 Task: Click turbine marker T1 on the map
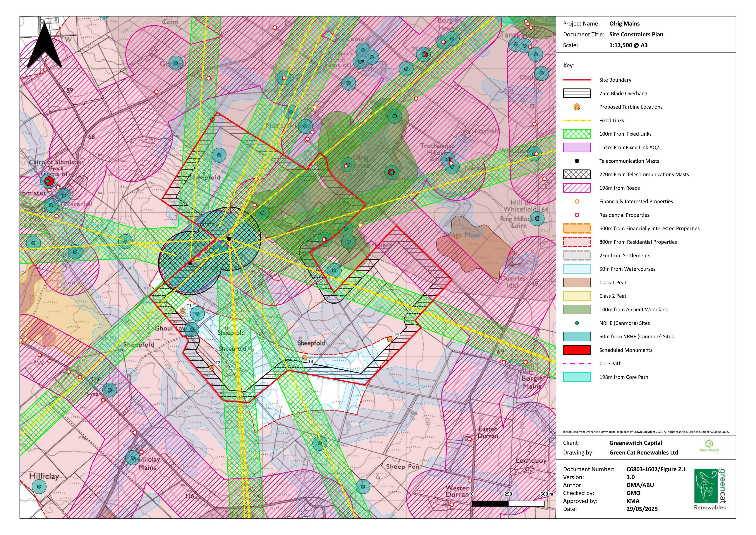[183, 311]
